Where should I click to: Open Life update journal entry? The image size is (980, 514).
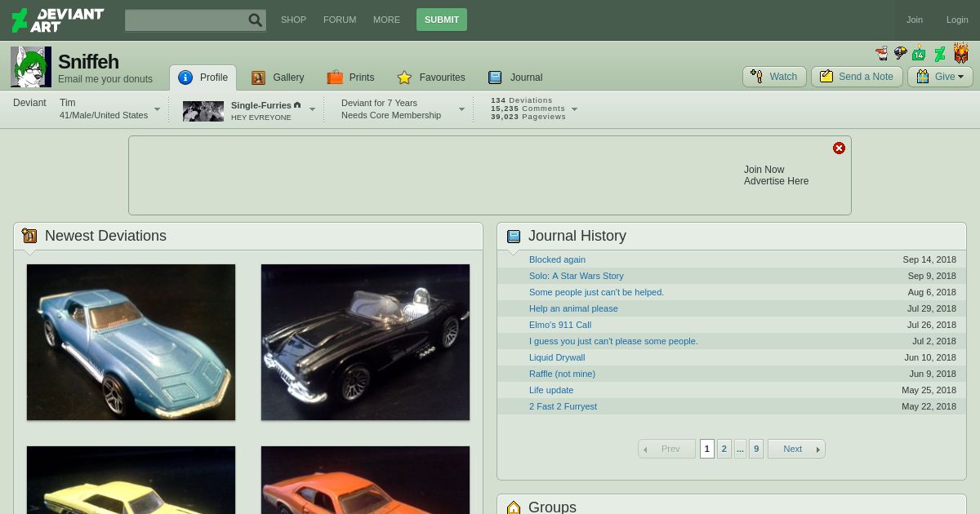tap(551, 390)
